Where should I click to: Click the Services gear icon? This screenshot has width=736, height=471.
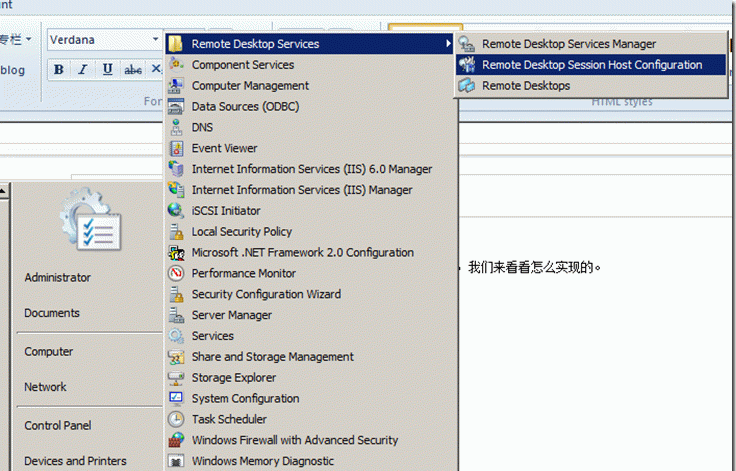pos(176,336)
